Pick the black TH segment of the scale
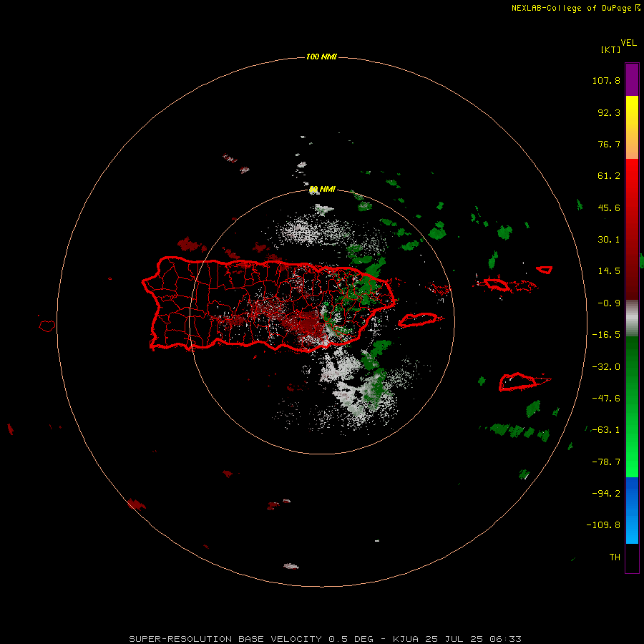644x644 pixels. tap(632, 557)
